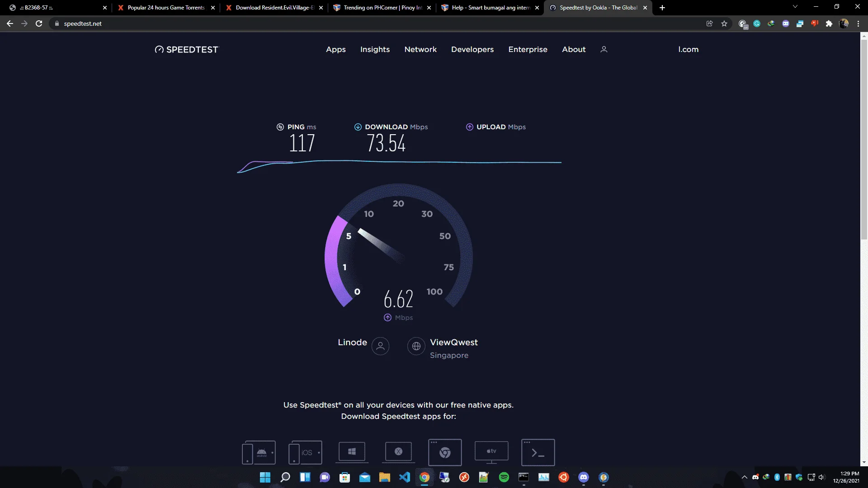
Task: Open Windows taskbar search
Action: (285, 477)
